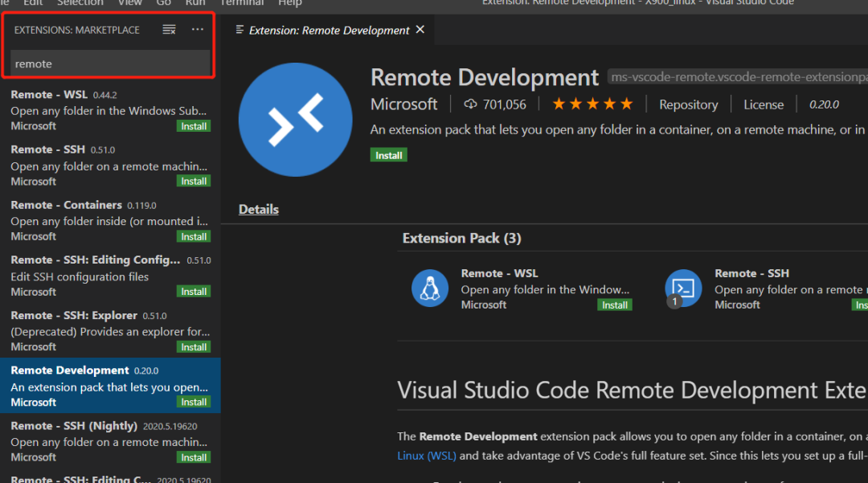The image size is (868, 483).
Task: Select the Extension: Remote Development editor tab
Action: coord(329,31)
